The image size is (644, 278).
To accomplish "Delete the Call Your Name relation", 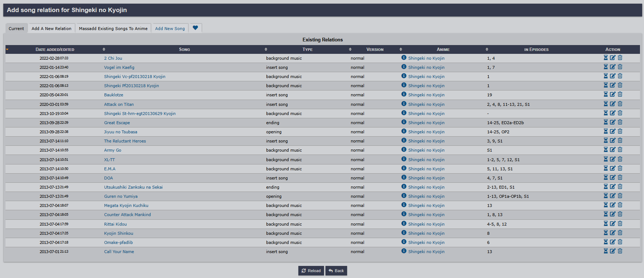I will 620,251.
